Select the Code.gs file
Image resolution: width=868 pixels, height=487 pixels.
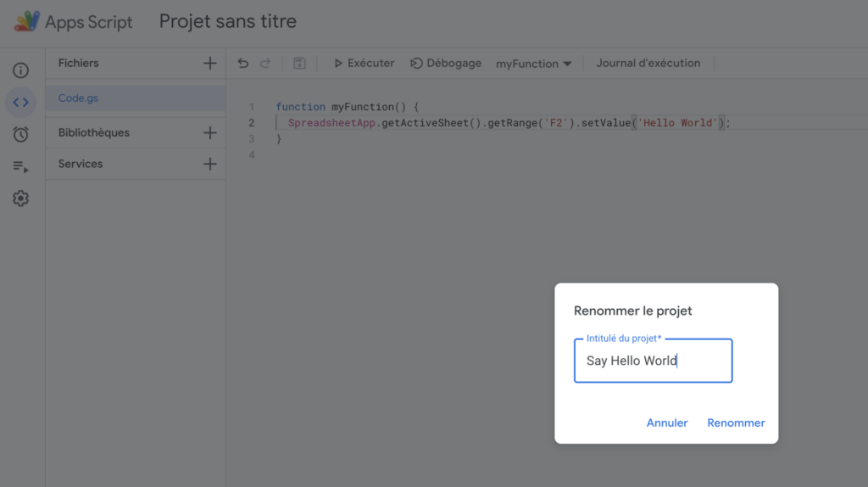coord(78,98)
